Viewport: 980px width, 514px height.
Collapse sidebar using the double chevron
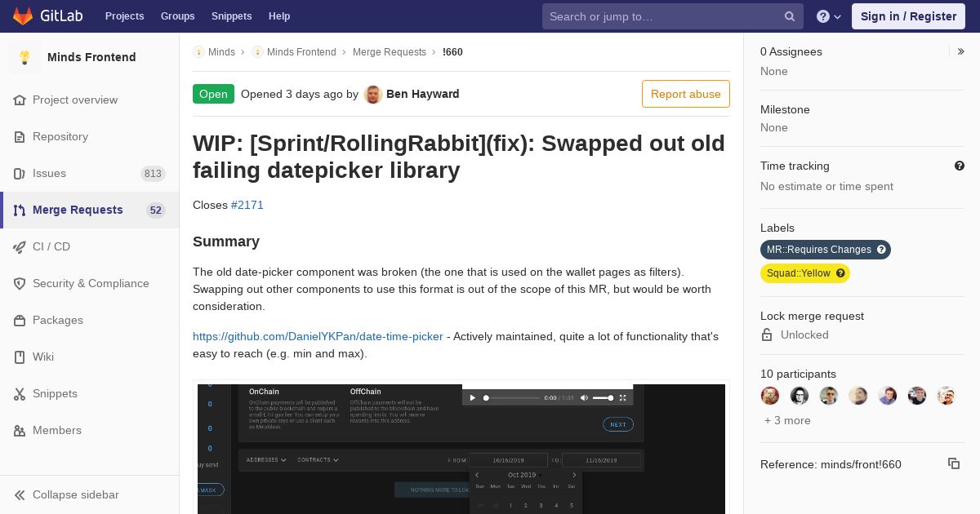tap(20, 494)
